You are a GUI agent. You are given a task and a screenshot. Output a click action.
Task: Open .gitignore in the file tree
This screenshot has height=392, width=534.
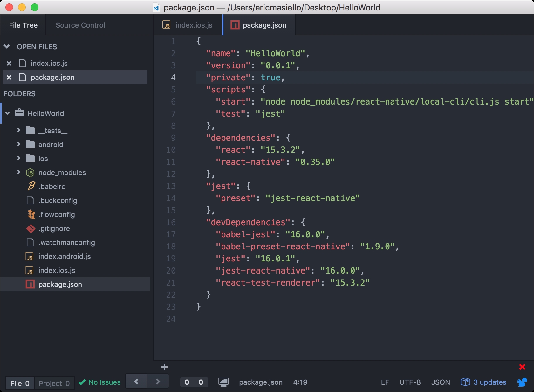pos(54,228)
